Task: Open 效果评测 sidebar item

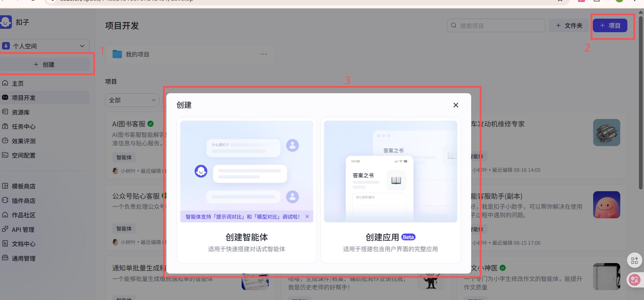Action: [x=23, y=141]
